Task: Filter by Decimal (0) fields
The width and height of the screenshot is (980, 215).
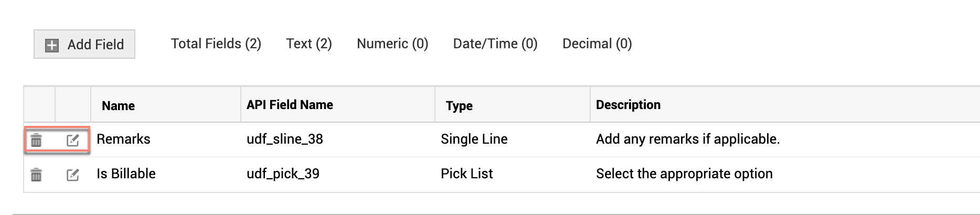Action: click(596, 44)
